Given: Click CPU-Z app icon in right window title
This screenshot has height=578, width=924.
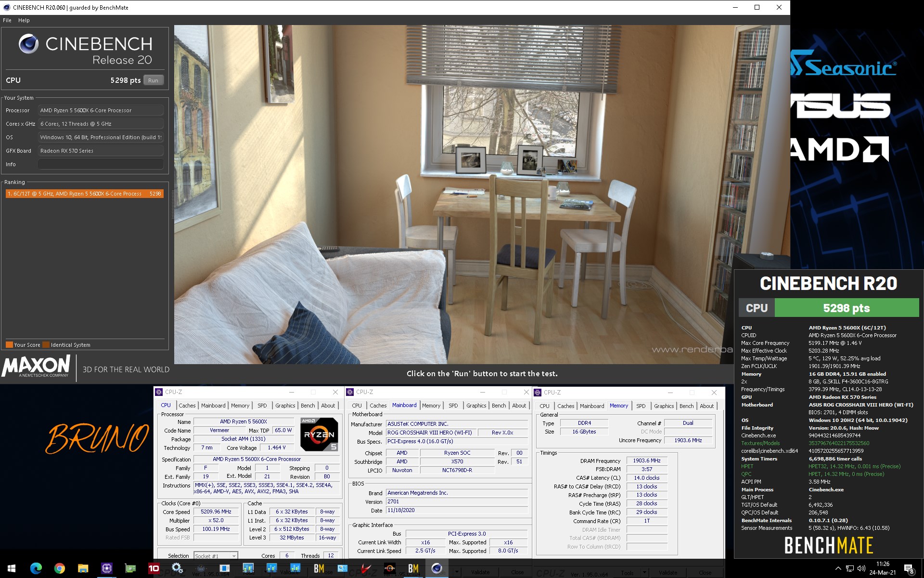Looking at the screenshot, I should click(538, 393).
